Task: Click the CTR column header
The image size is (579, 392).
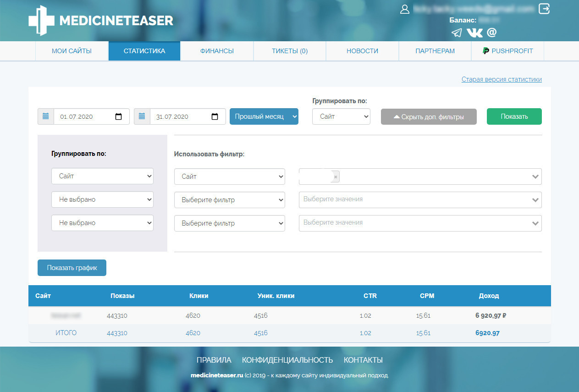Action: (x=370, y=296)
